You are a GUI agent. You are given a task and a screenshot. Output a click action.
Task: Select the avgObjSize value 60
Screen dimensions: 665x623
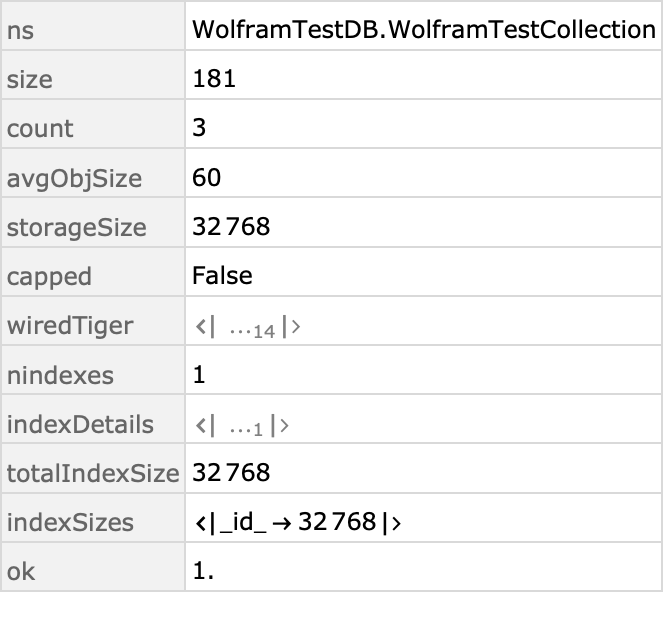[x=207, y=177]
